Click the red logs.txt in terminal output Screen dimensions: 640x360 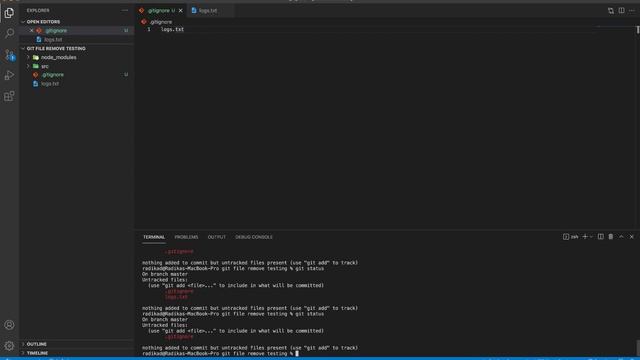point(176,297)
